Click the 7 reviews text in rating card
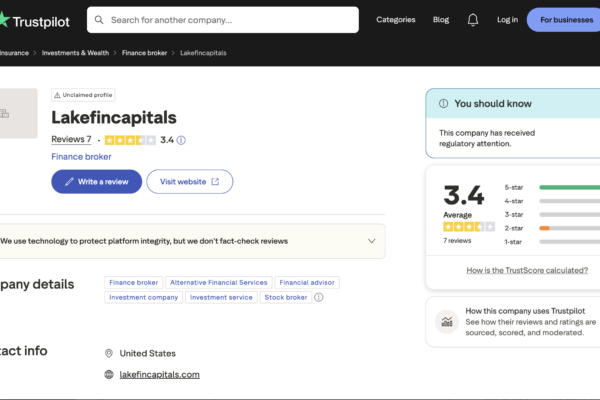Screen dimensions: 600x400 [457, 241]
